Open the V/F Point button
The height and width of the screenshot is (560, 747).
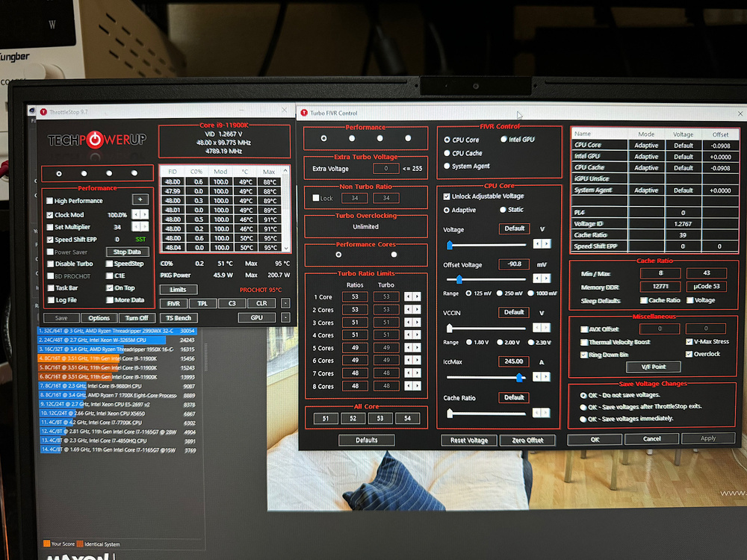653,367
